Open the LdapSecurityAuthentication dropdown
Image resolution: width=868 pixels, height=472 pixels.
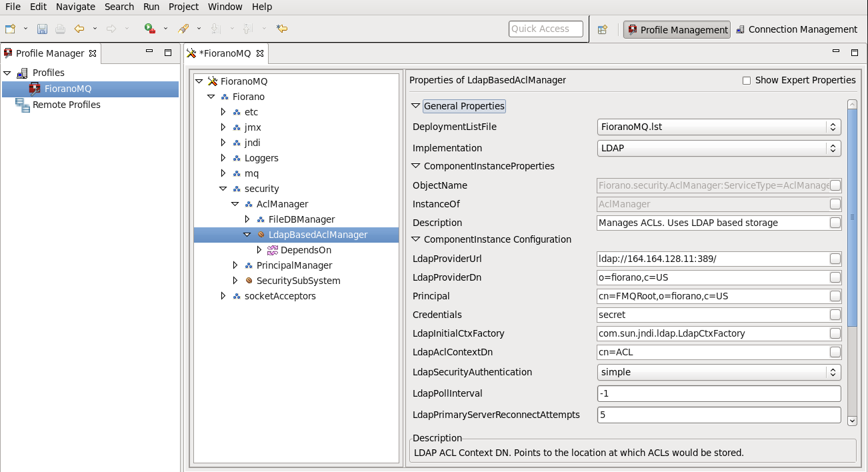pos(719,372)
